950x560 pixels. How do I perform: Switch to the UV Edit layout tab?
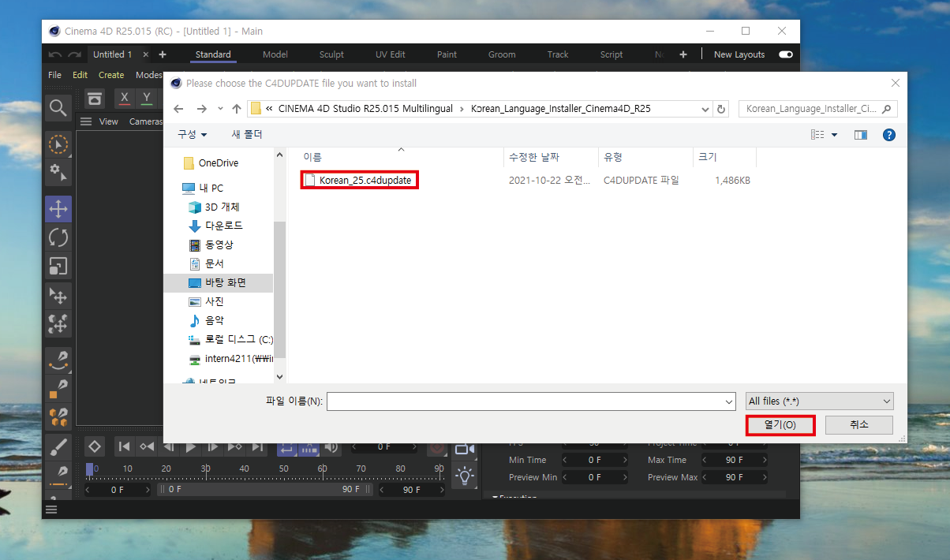click(391, 54)
